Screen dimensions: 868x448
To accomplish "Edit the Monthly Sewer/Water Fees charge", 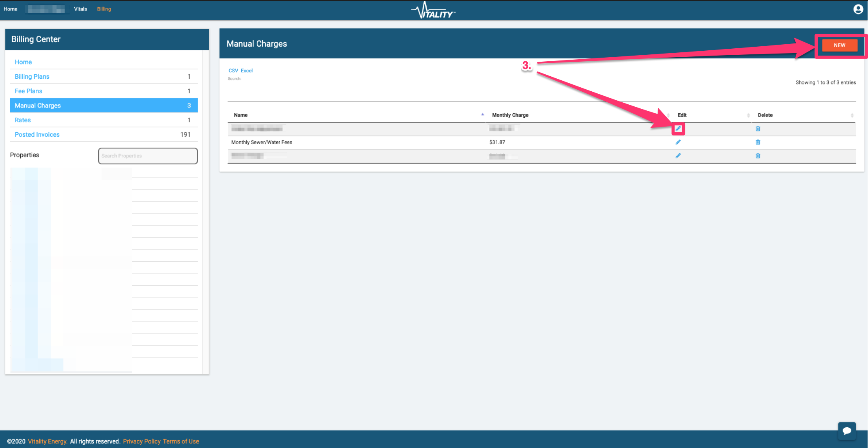I will coord(678,142).
